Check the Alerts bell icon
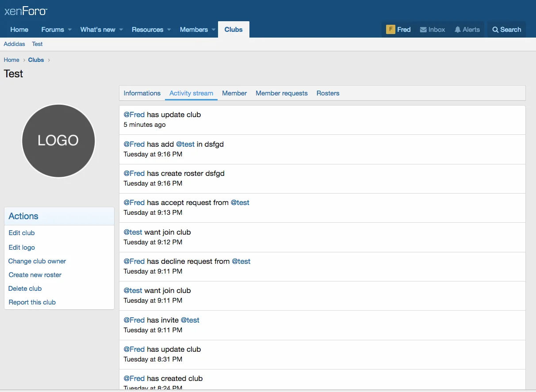Image resolution: width=536 pixels, height=392 pixels. coord(457,30)
